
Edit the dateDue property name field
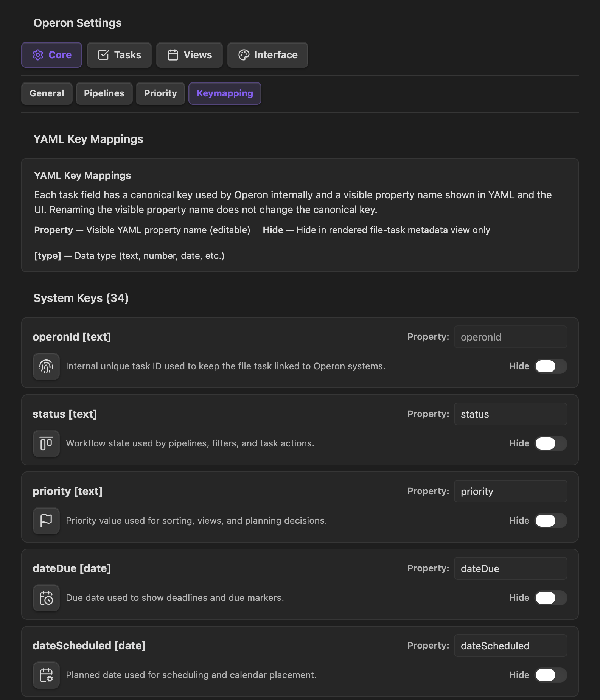pyautogui.click(x=510, y=568)
